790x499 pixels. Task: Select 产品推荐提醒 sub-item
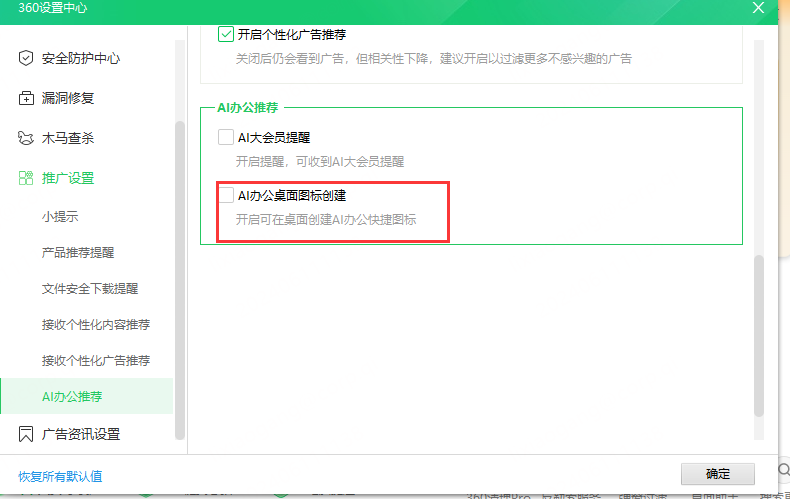78,253
